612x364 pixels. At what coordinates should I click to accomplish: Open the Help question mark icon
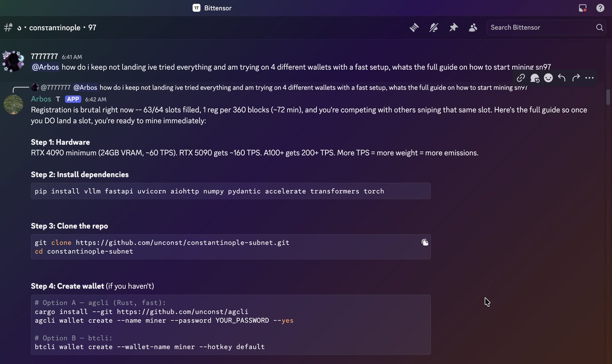(x=600, y=8)
